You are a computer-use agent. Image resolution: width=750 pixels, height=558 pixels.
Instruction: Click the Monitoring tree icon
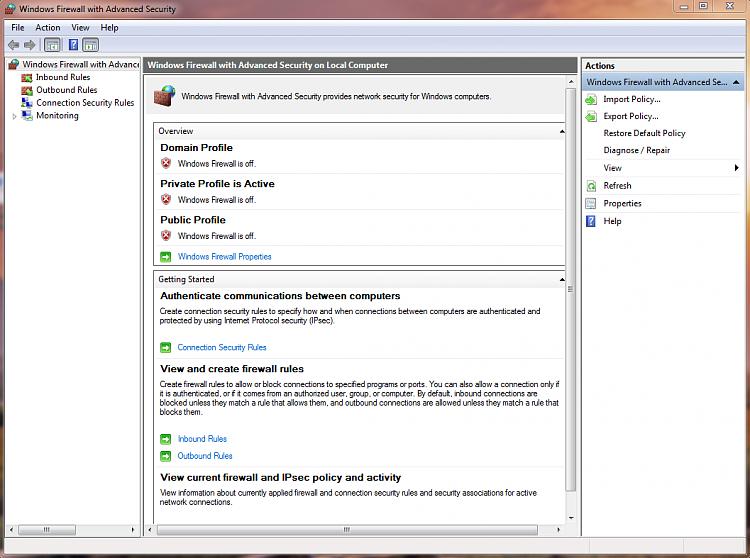coord(27,115)
